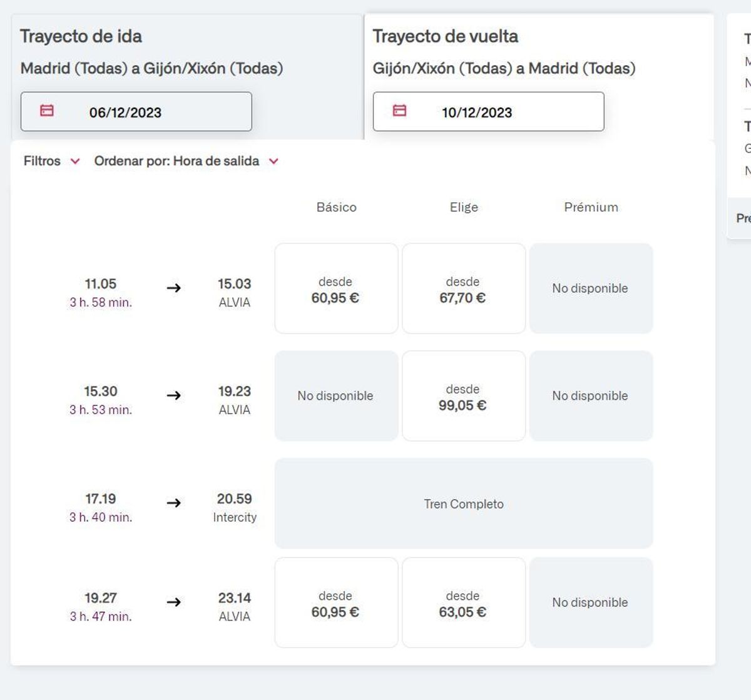Click the arrow icon in the 15.30 train row
This screenshot has height=700, width=751.
[x=174, y=395]
